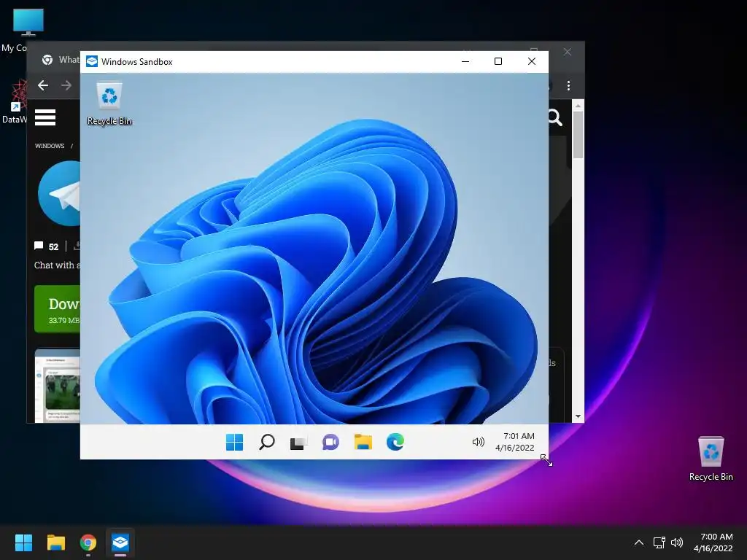Viewport: 747px width, 560px height.
Task: Close the Chrome window behind Sandbox
Action: coord(567,52)
